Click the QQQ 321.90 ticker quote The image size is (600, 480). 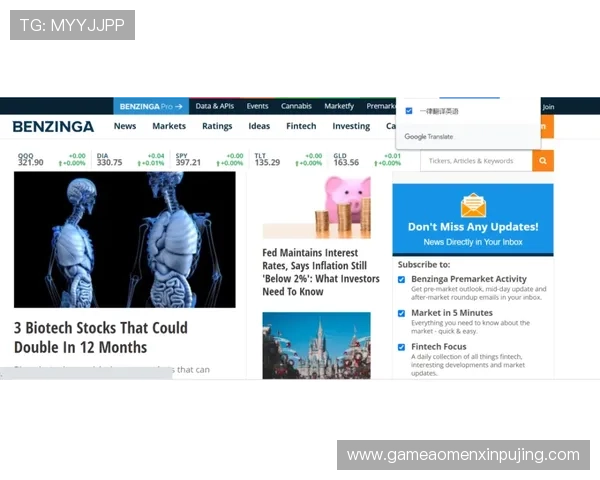click(x=52, y=159)
